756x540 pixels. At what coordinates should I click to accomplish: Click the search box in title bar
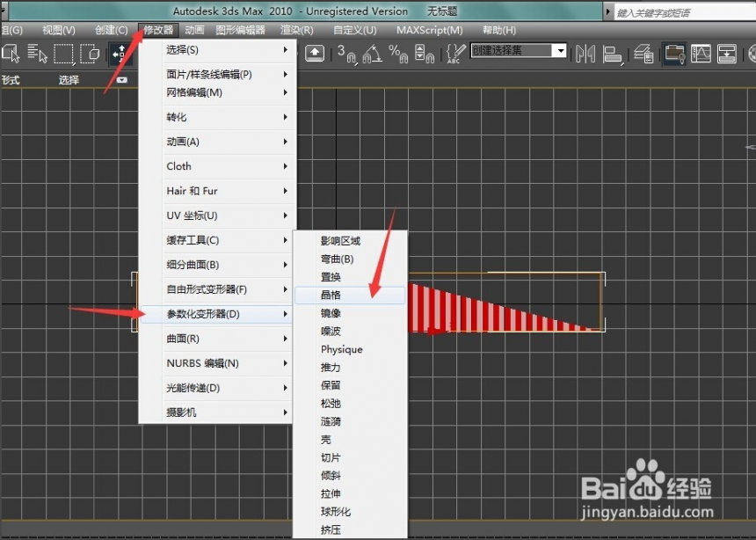[685, 12]
